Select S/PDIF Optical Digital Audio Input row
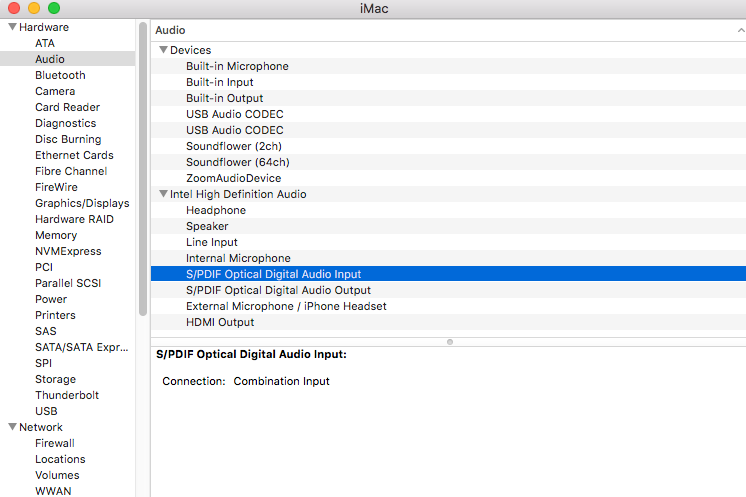The image size is (746, 497). [x=448, y=274]
